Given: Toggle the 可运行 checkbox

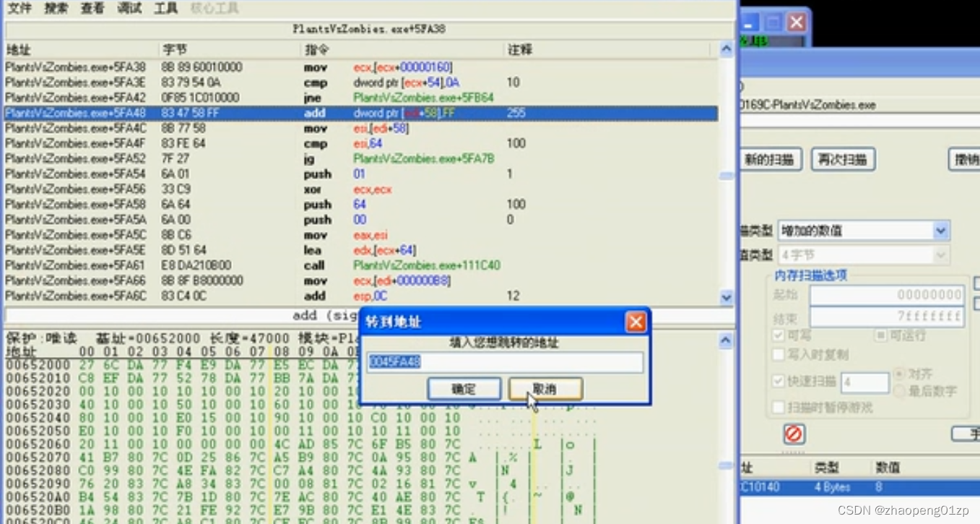Looking at the screenshot, I should [880, 335].
